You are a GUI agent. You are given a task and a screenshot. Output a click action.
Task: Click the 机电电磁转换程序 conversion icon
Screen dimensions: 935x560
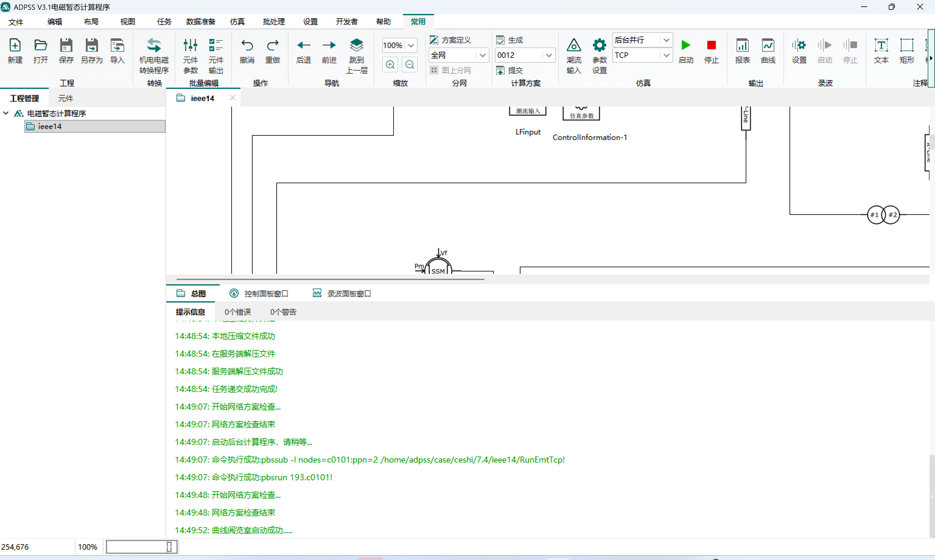154,46
